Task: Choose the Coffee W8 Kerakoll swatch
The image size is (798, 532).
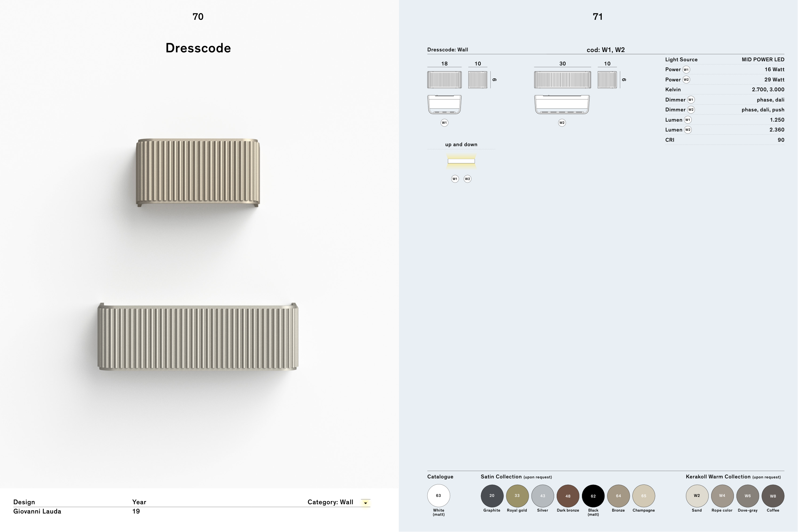Action: (773, 496)
